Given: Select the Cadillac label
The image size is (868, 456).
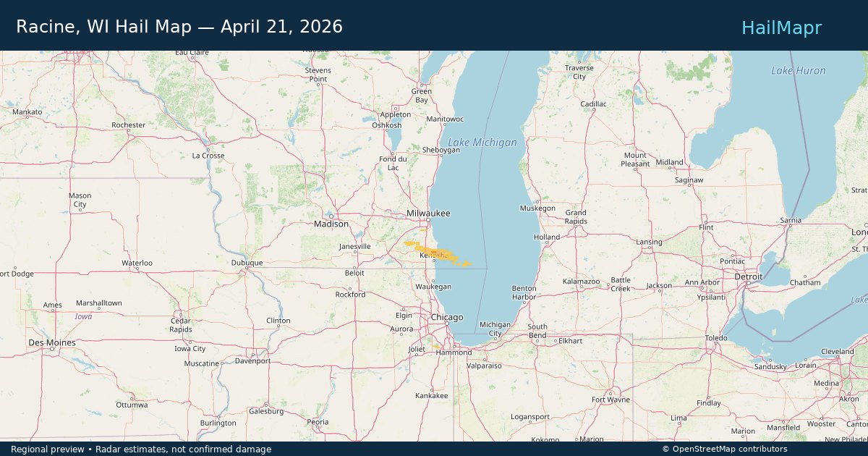Looking at the screenshot, I should point(593,104).
